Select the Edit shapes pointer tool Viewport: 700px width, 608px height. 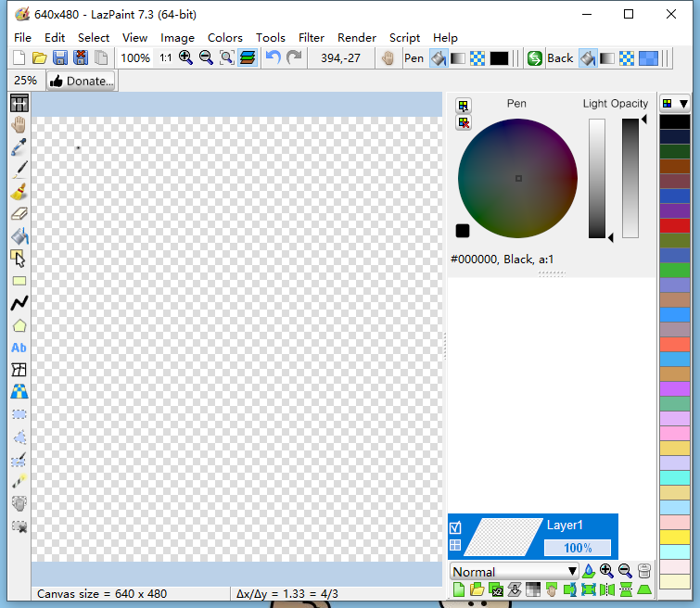[x=19, y=259]
